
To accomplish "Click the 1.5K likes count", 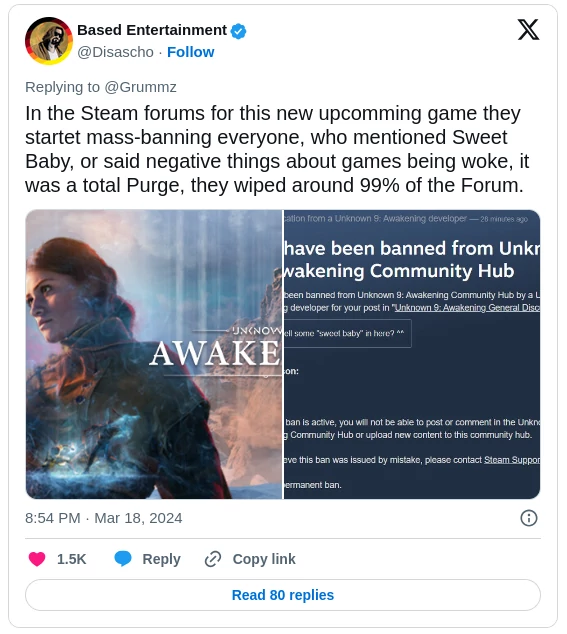I will [71, 559].
